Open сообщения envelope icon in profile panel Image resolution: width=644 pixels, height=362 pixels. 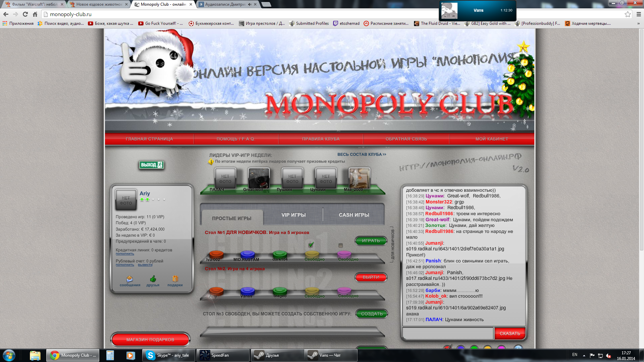(130, 279)
